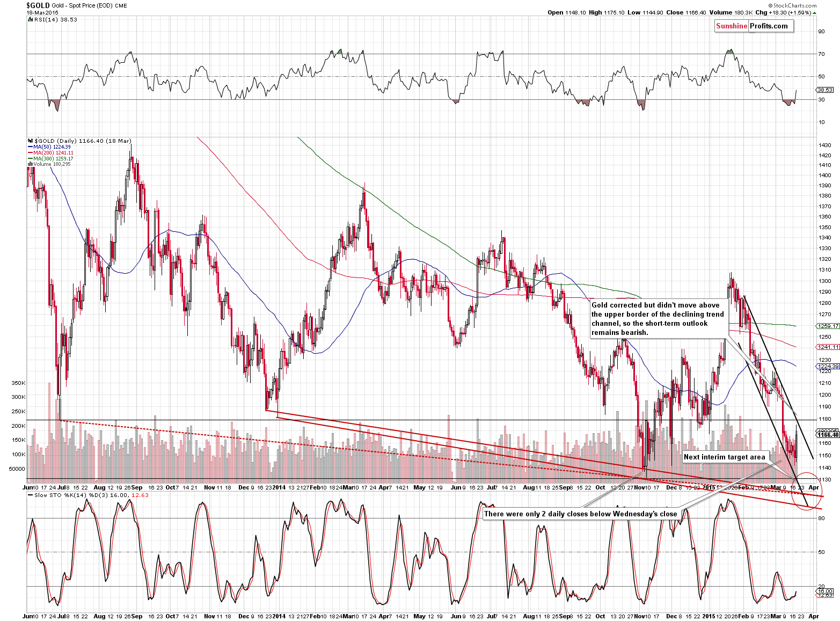
Task: Click the 1200 price axis label
Action: (x=825, y=394)
